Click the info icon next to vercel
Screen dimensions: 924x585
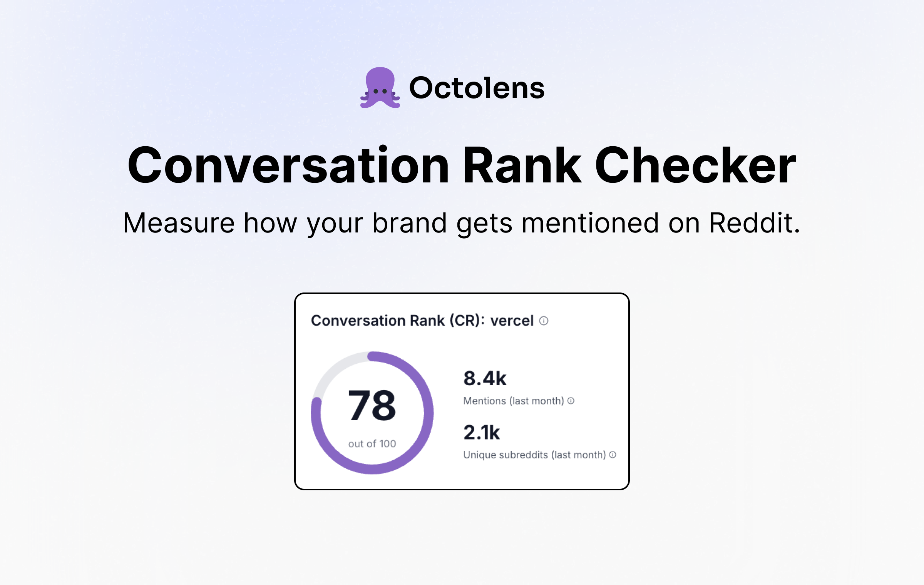tap(544, 321)
